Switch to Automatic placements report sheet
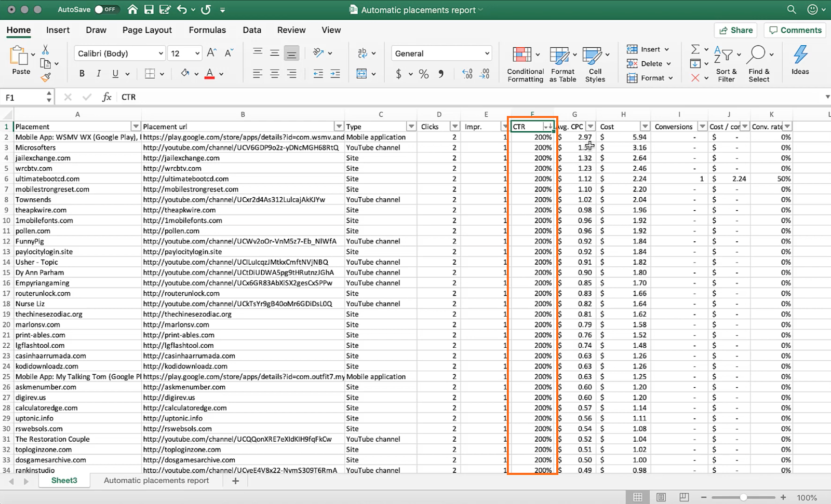 tap(156, 481)
